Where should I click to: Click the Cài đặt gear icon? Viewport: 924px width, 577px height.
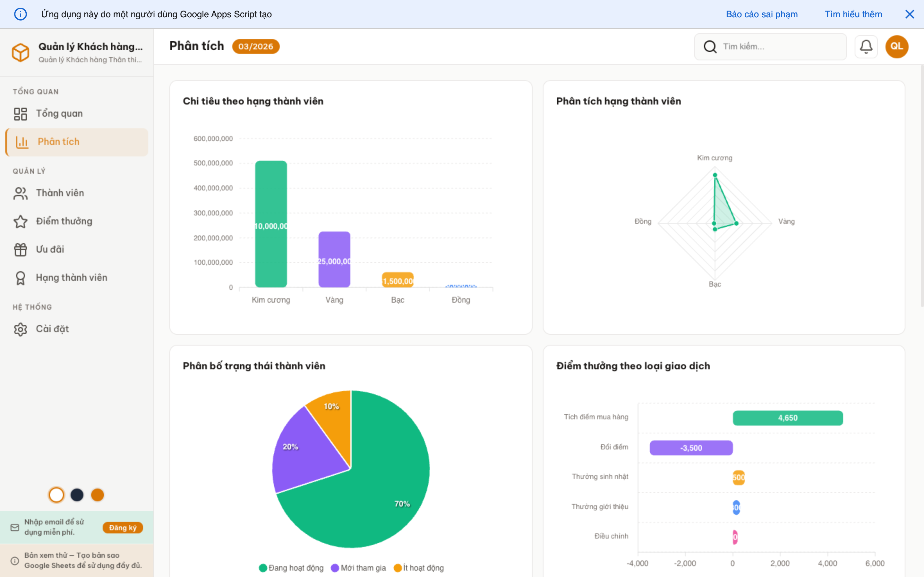click(x=20, y=329)
